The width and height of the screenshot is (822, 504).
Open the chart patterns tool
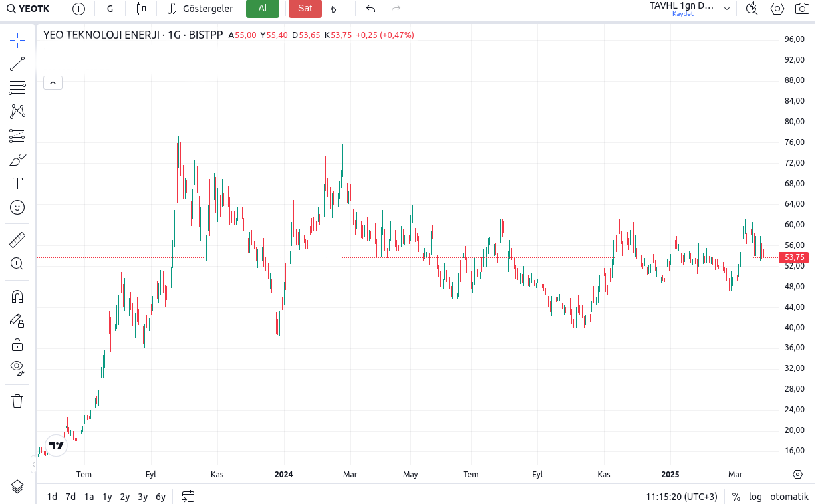point(17,112)
